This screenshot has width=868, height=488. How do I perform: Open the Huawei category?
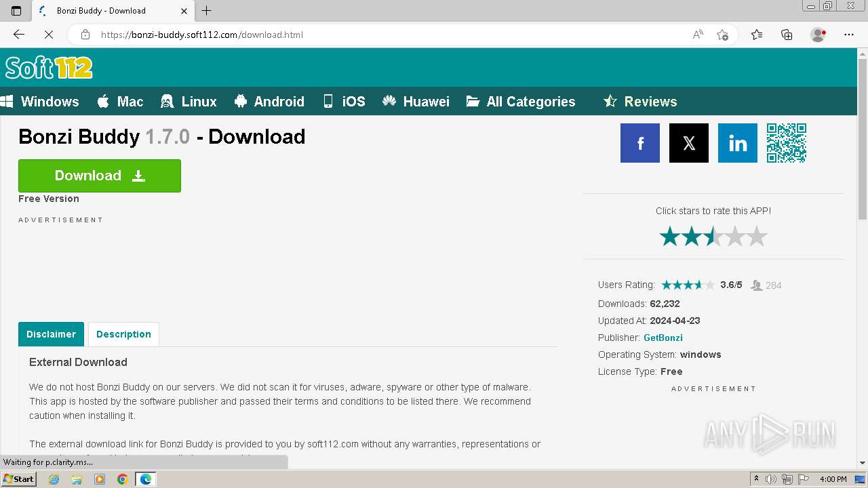(x=416, y=102)
